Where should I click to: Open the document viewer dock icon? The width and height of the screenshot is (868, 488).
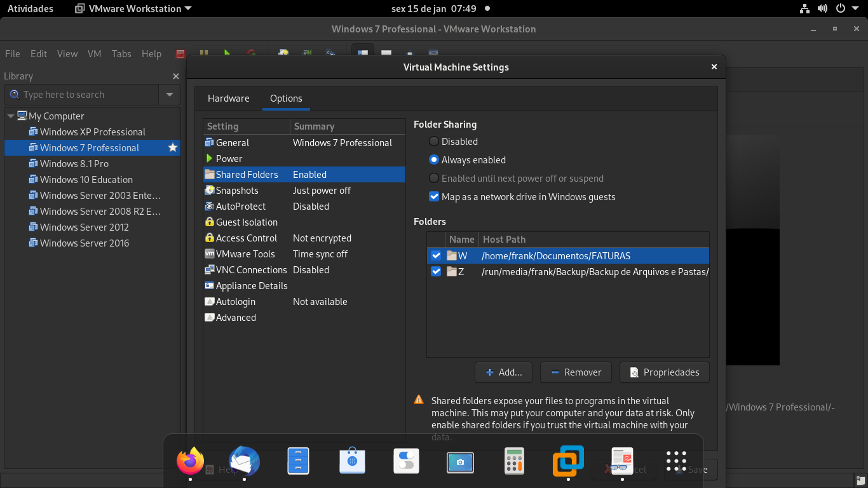tap(622, 461)
